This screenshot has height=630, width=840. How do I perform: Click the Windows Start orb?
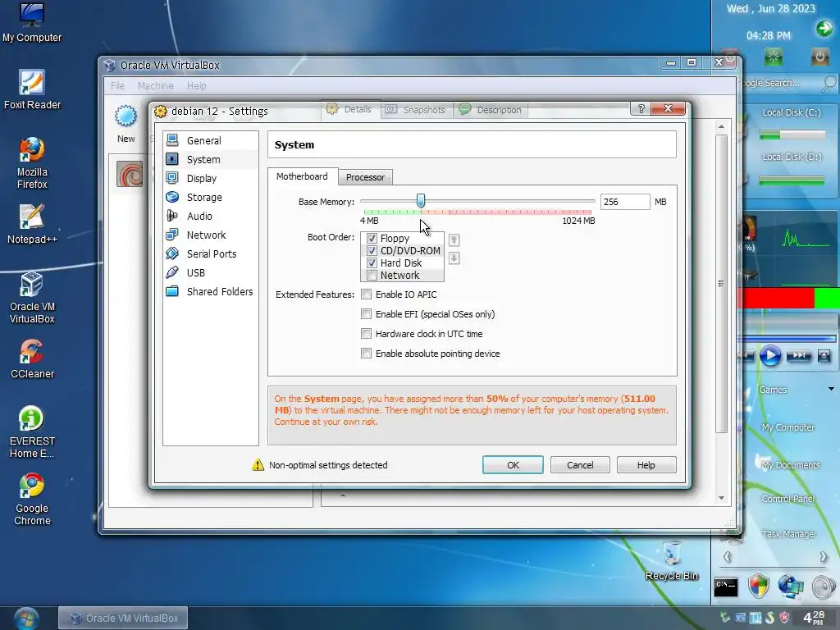click(25, 619)
